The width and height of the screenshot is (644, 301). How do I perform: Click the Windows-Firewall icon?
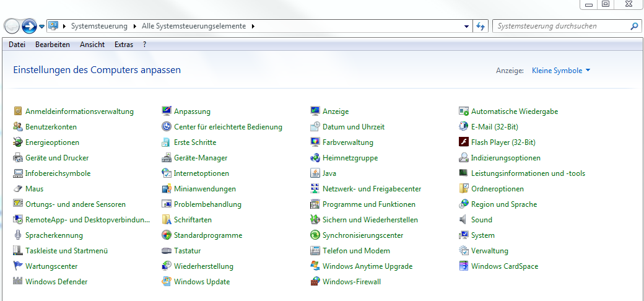(x=315, y=282)
